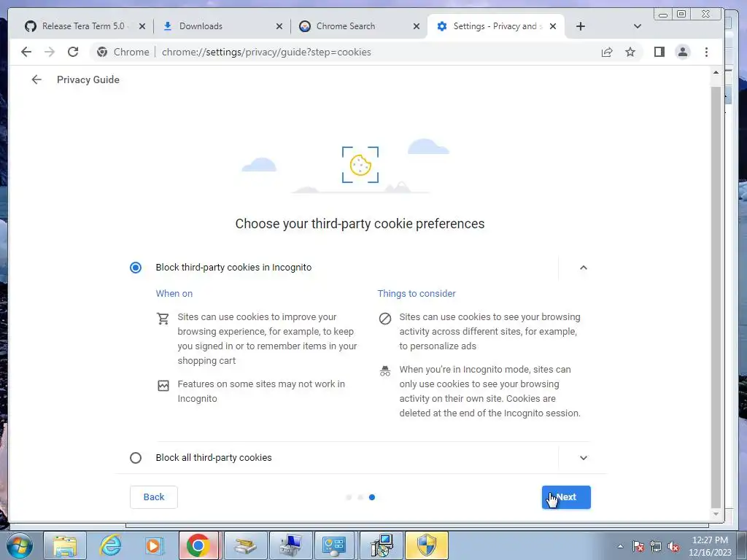Open the profile avatar menu

pyautogui.click(x=683, y=52)
